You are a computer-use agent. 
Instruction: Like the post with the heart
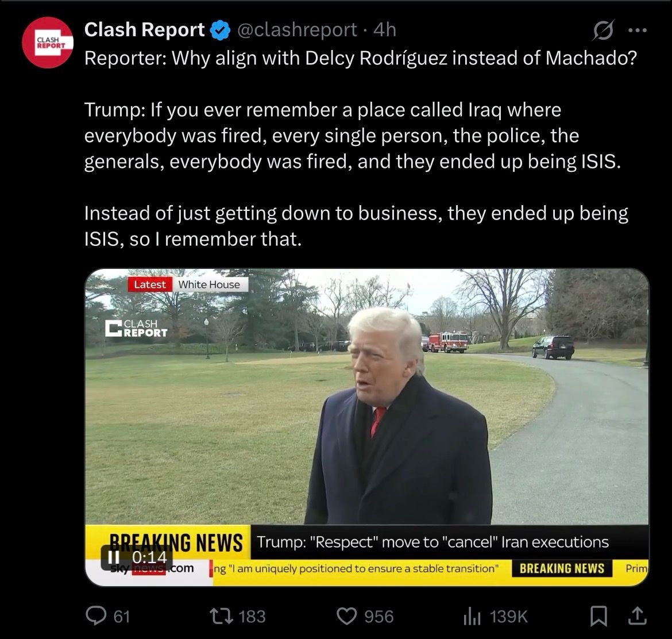(346, 616)
